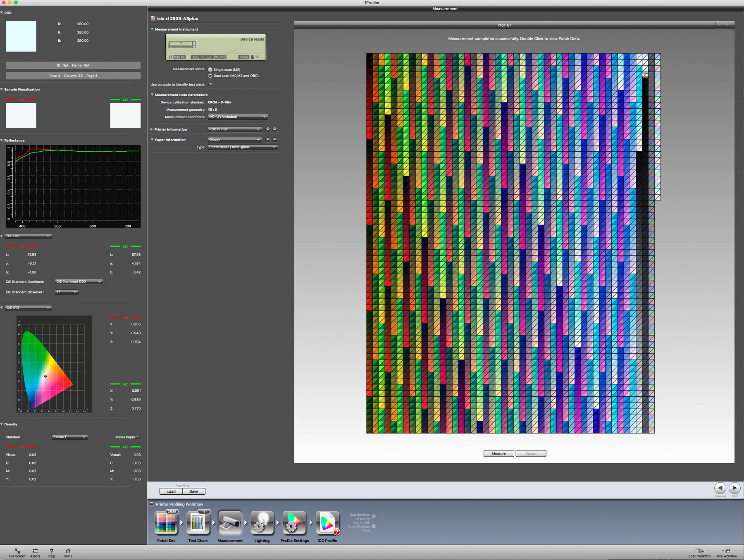744x560 pixels.
Task: Click Verify with ColorChecker Proof option
Action: [x=362, y=527]
